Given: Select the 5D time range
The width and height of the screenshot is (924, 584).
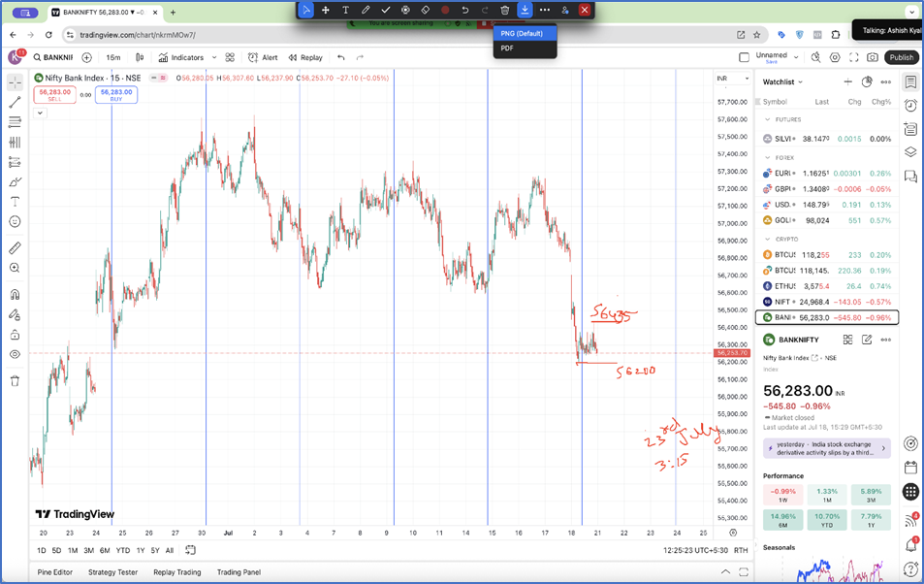Looking at the screenshot, I should click(56, 550).
